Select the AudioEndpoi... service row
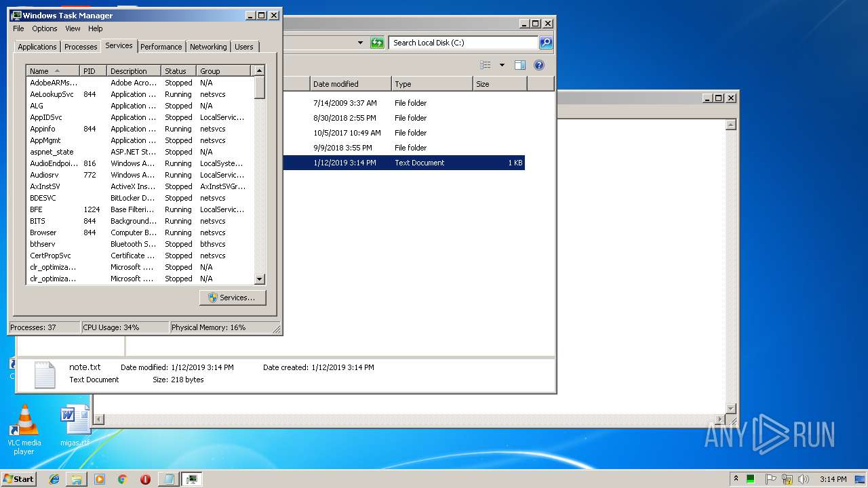This screenshot has width=868, height=488. click(x=140, y=163)
